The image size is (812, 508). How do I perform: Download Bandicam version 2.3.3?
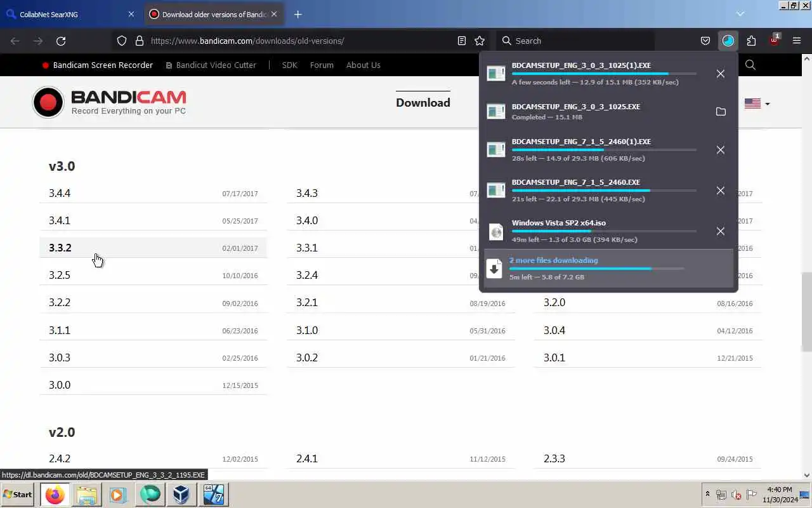click(x=648, y=458)
